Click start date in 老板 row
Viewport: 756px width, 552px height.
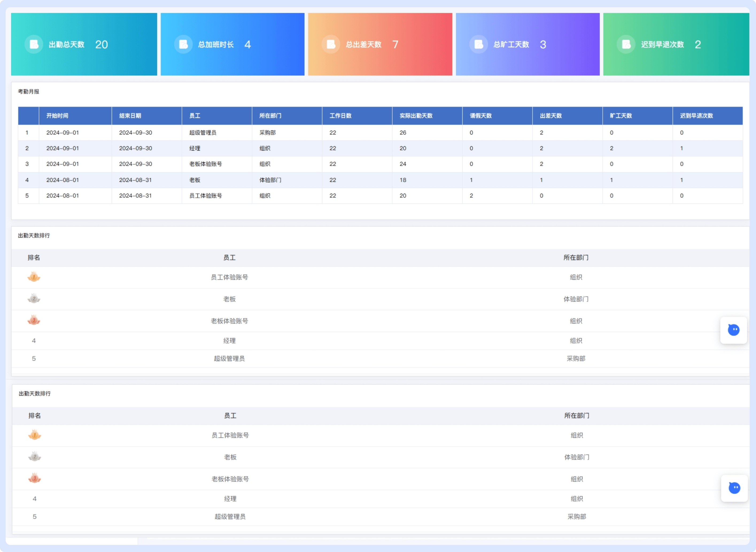tap(63, 180)
